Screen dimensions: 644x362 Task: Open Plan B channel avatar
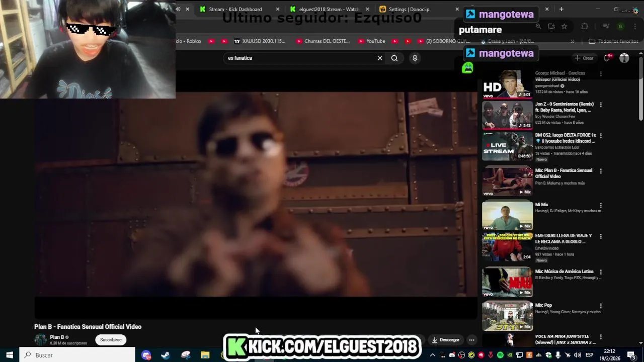pyautogui.click(x=40, y=339)
